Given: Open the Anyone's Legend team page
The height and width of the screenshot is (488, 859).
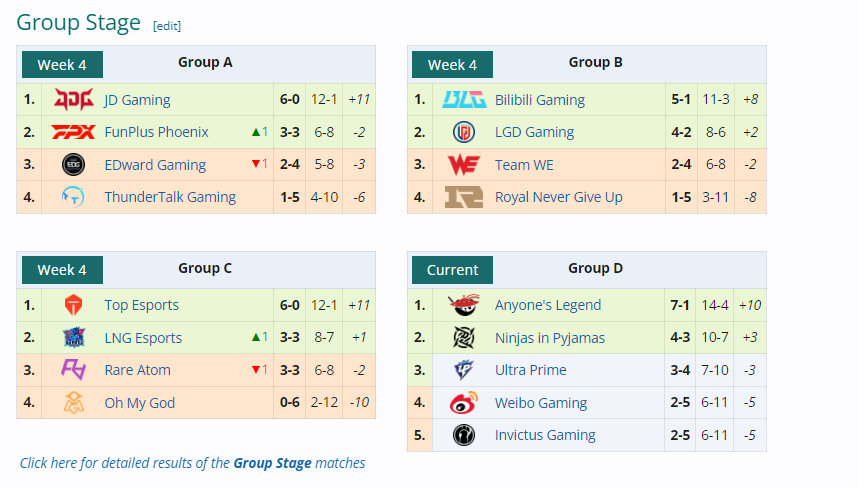Looking at the screenshot, I should [548, 305].
